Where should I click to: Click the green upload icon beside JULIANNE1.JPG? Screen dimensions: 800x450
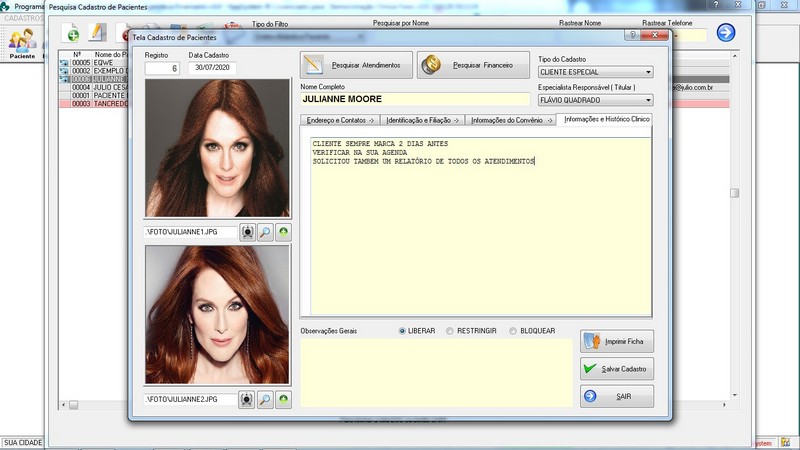pyautogui.click(x=283, y=232)
